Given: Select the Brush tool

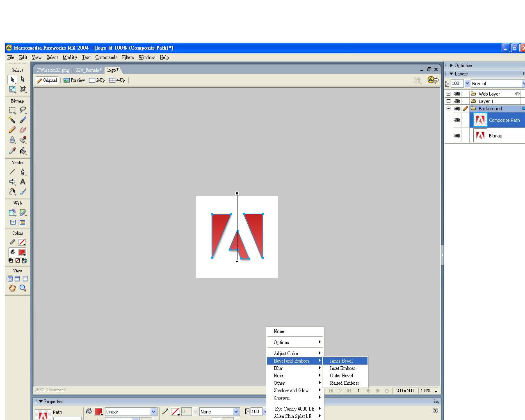Looking at the screenshot, I should click(x=23, y=120).
